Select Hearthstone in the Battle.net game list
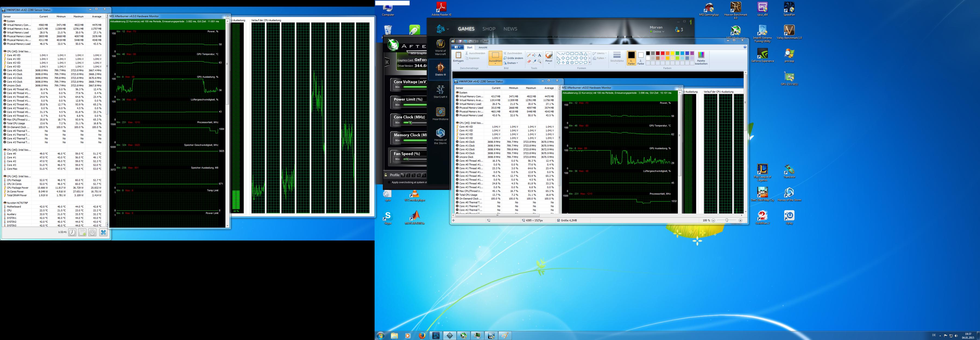 point(440,113)
